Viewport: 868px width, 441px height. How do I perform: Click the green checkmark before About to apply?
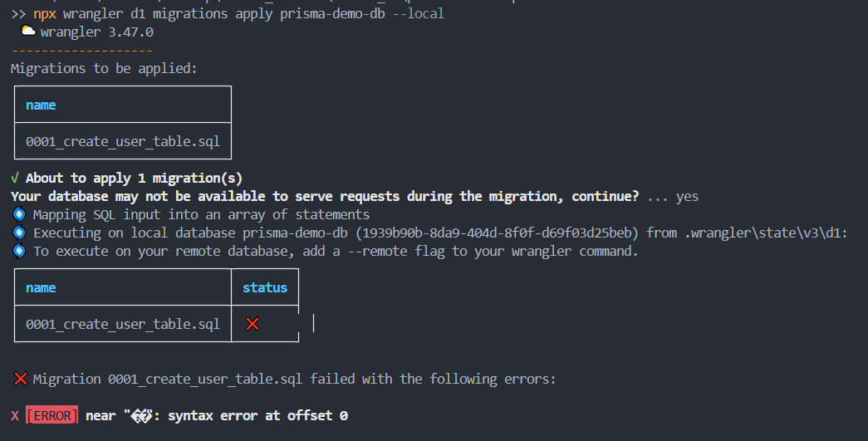pos(15,178)
